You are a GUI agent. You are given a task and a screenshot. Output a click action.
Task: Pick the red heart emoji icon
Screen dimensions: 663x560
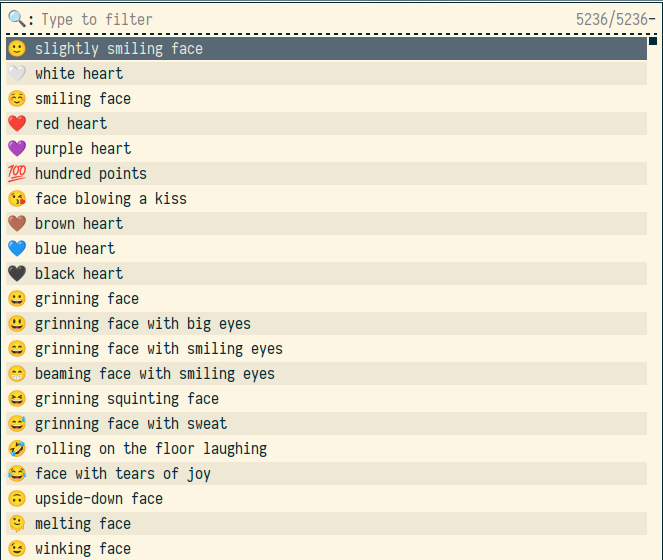click(x=16, y=124)
